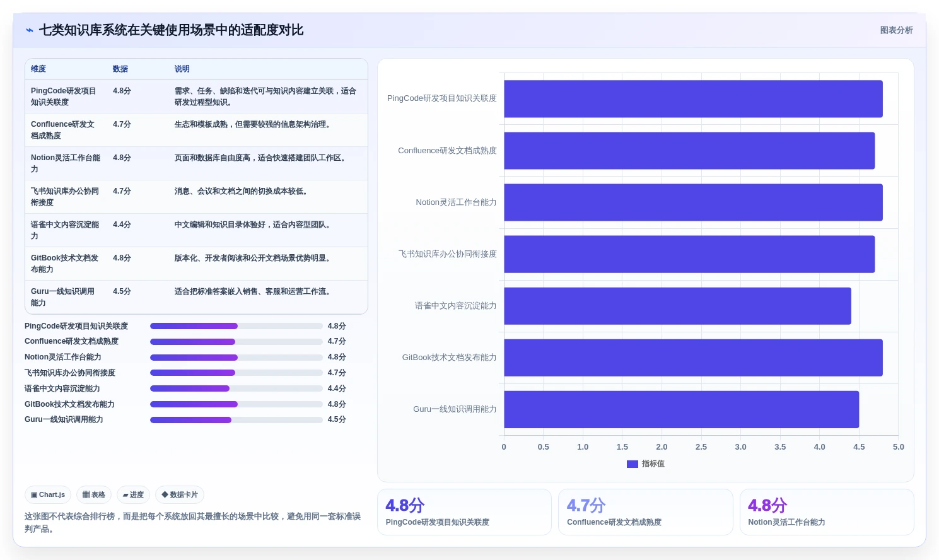Click the 4.5分 value in the Guru table row
Viewport: 939px width, 560px height.
[122, 291]
